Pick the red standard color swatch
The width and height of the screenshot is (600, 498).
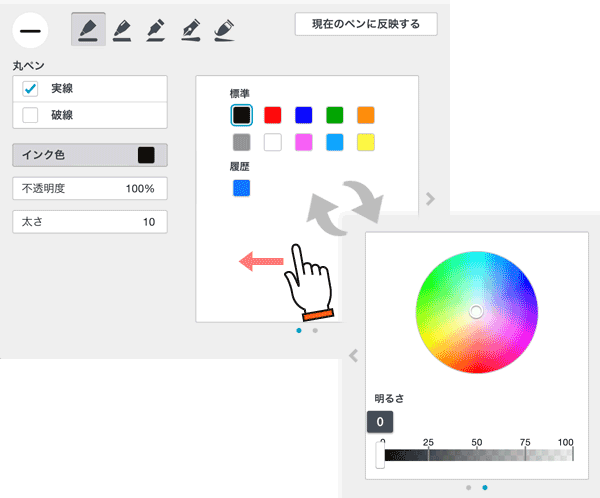point(272,115)
